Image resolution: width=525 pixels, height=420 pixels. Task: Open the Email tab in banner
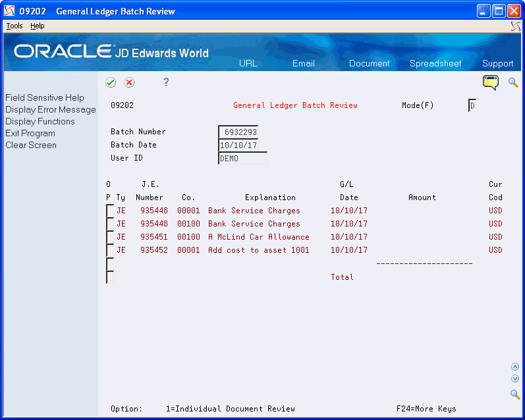[304, 63]
